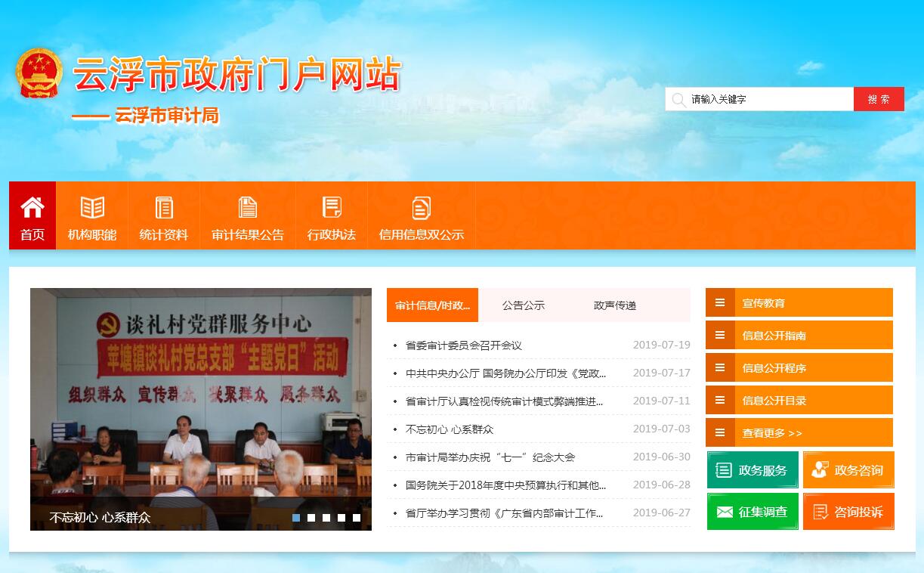Viewport: 924px width, 573px height.
Task: Open the 查看更多 >> sidebar entry
Action: click(x=799, y=432)
